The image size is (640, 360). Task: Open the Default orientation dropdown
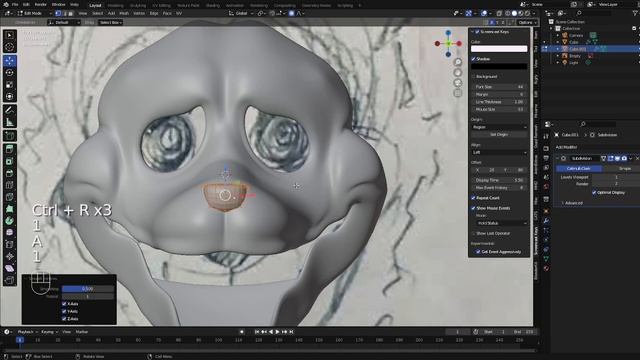(x=64, y=22)
